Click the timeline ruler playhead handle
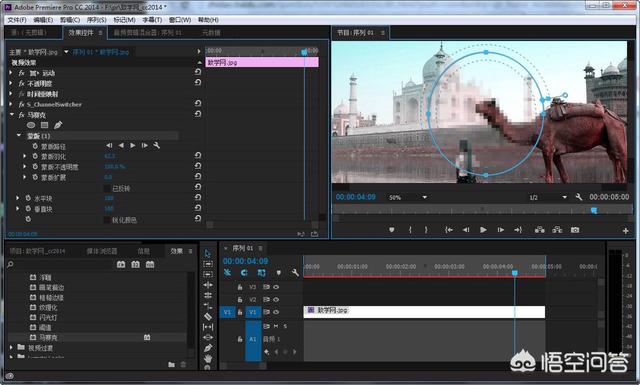Screen dimensions: 640x385 (x=515, y=273)
